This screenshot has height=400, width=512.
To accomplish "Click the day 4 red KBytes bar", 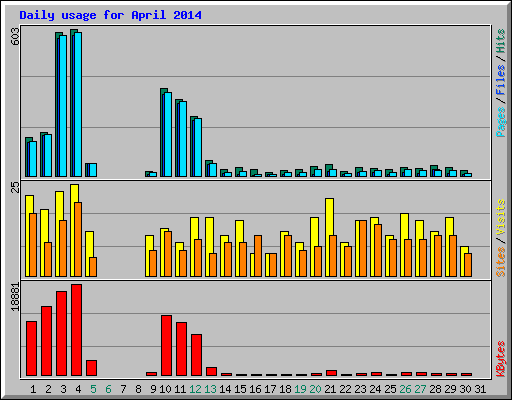I will pos(76,330).
